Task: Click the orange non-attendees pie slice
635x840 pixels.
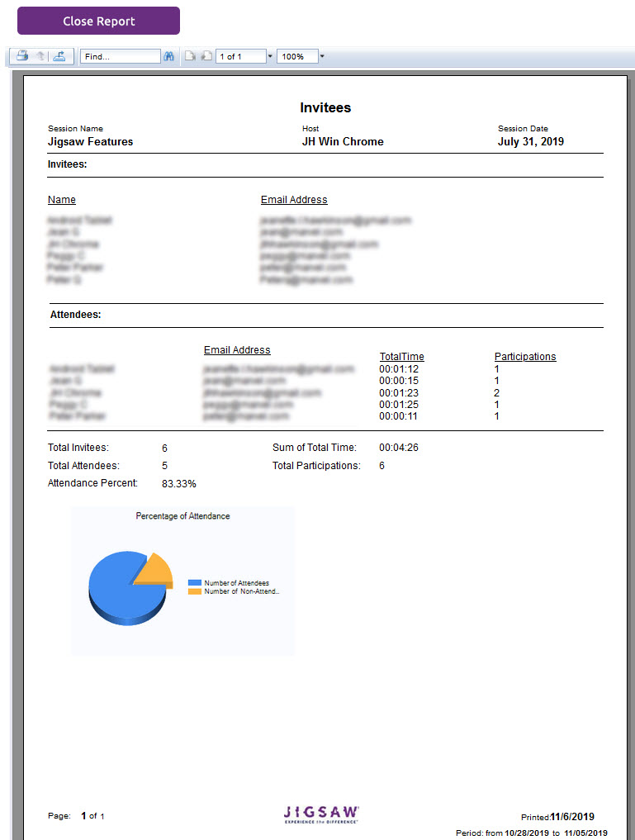Action: click(x=154, y=572)
